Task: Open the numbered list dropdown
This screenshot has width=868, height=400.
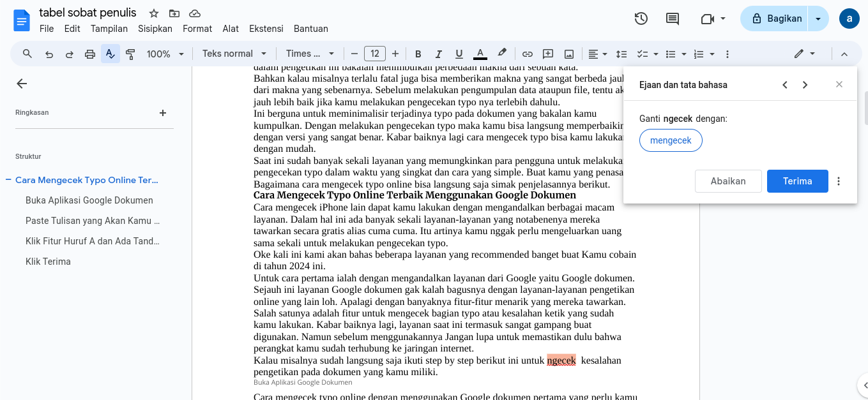Action: [704, 54]
